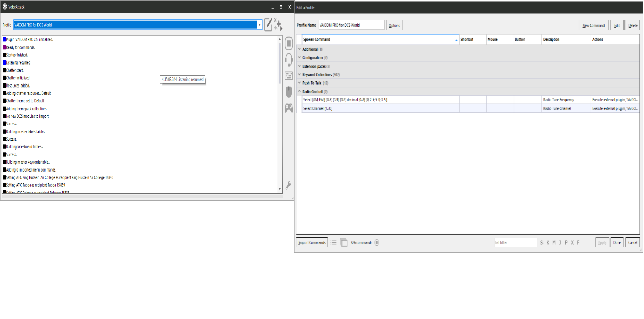
Task: Click the Edit Profile pencil icon in VoiceAttack
Action: (268, 25)
